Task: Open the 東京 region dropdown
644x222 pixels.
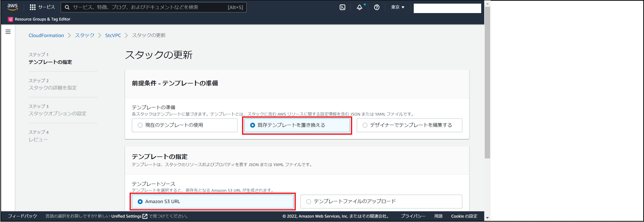Action: [398, 7]
